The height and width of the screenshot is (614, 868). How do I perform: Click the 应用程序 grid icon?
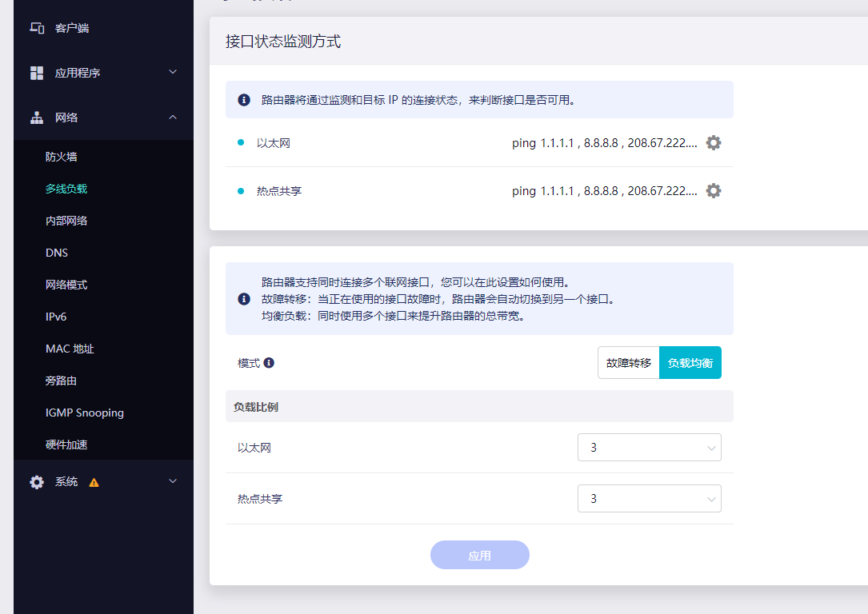tap(36, 72)
